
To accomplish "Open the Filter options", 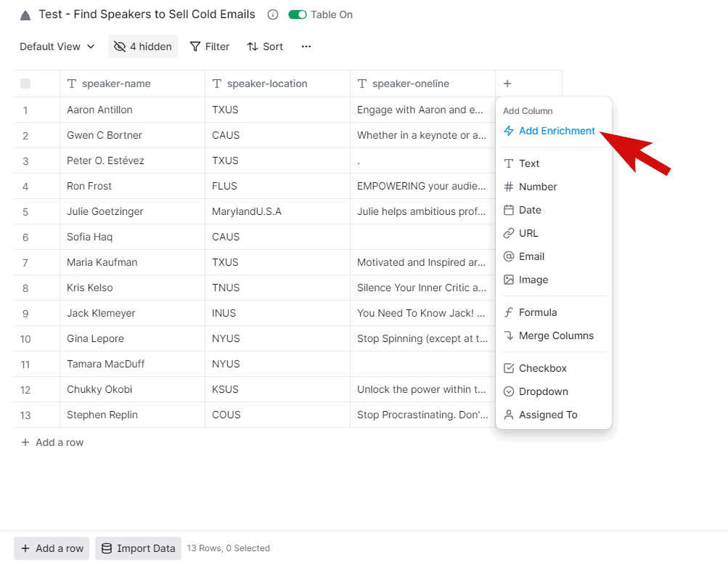I will (210, 46).
